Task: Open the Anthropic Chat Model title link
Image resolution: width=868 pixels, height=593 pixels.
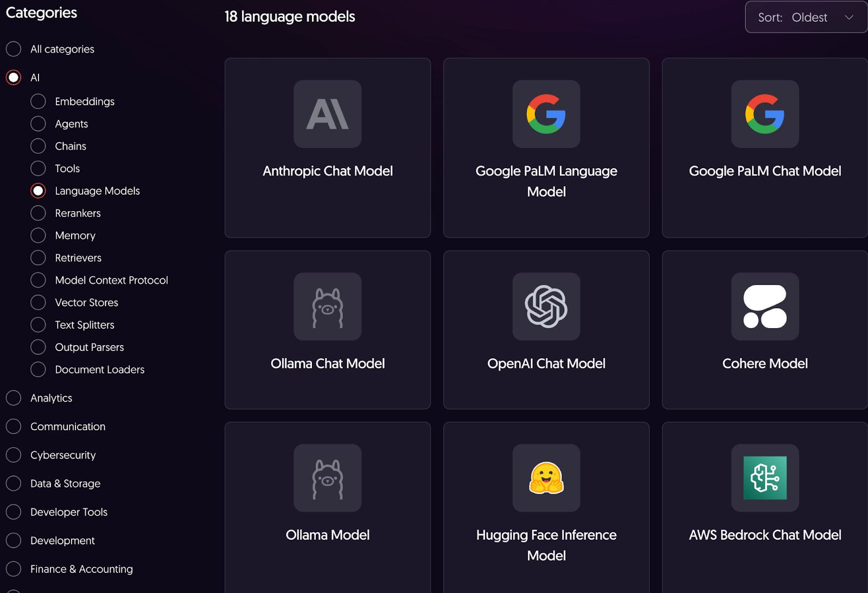Action: pos(327,171)
